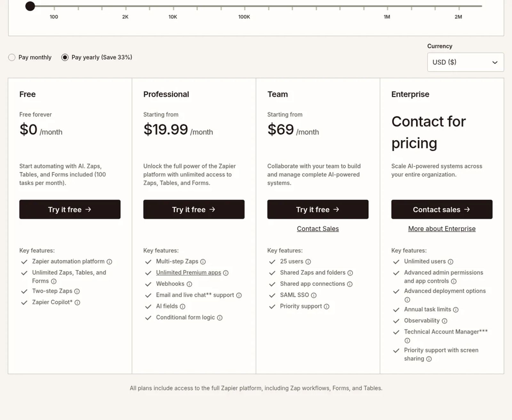Select Pay yearly (Save 33%) option

[65, 58]
